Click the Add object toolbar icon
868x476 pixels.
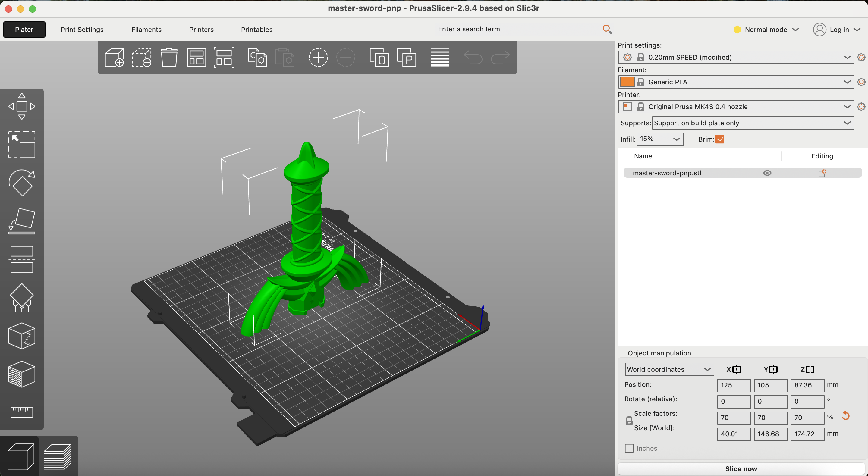114,57
